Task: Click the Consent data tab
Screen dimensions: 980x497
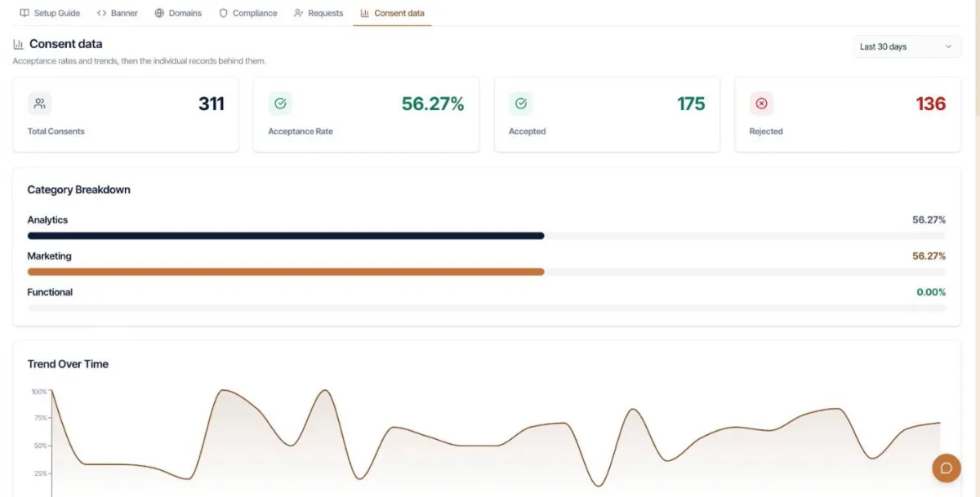Action: (x=392, y=13)
